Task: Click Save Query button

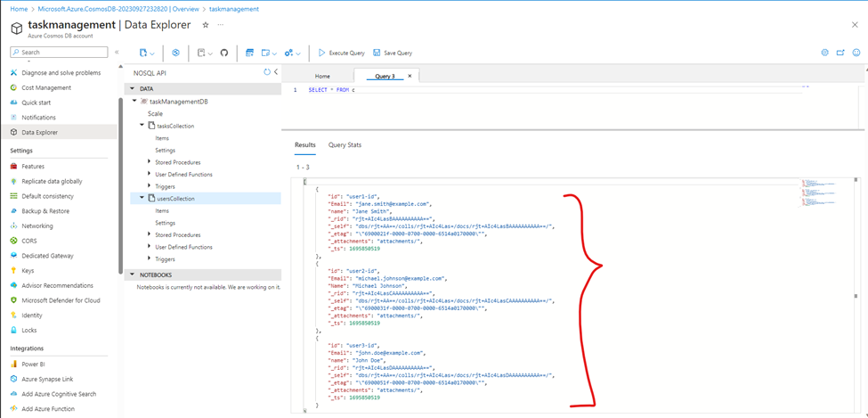Action: (393, 53)
